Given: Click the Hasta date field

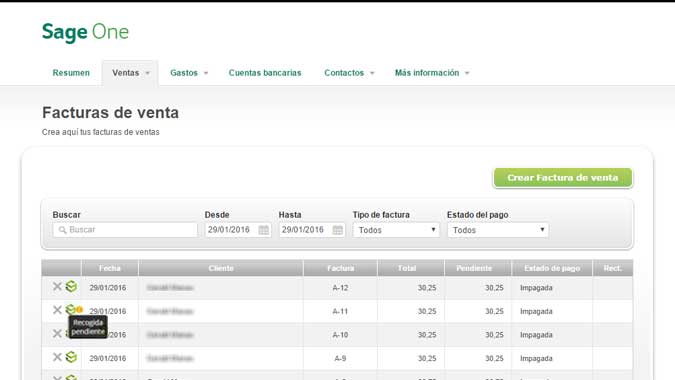Looking at the screenshot, I should (x=312, y=230).
